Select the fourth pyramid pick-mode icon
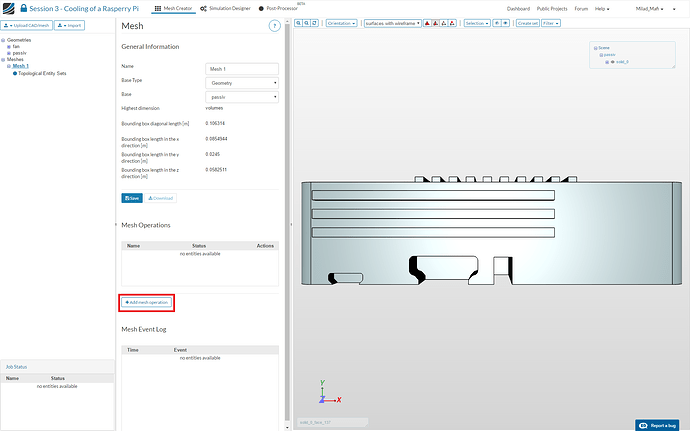 (x=452, y=23)
